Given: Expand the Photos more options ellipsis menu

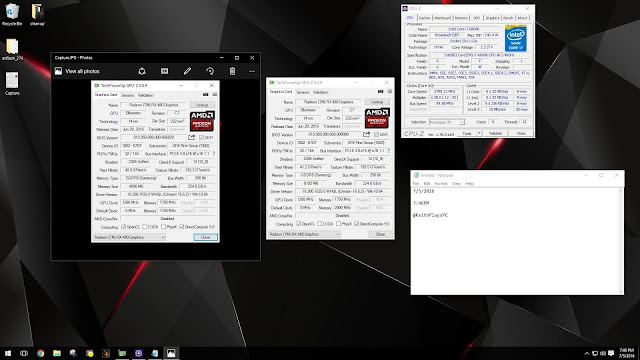Looking at the screenshot, I should pos(252,71).
